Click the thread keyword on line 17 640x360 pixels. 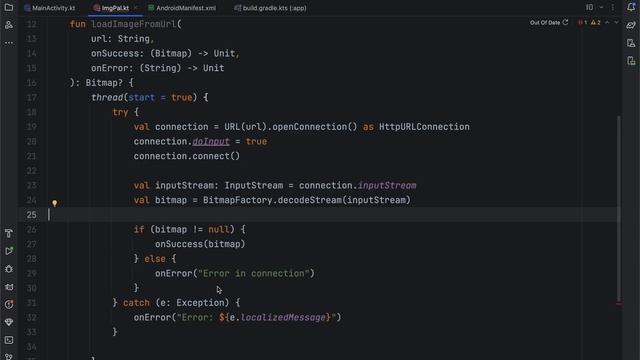(107, 97)
